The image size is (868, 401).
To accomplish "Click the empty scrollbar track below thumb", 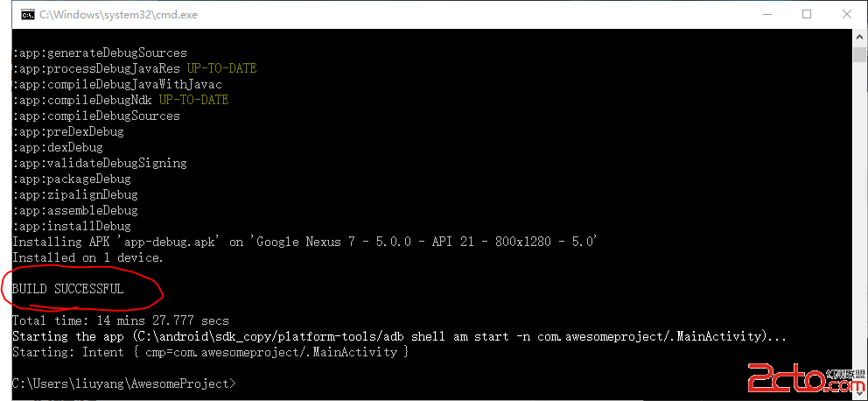I will click(859, 219).
